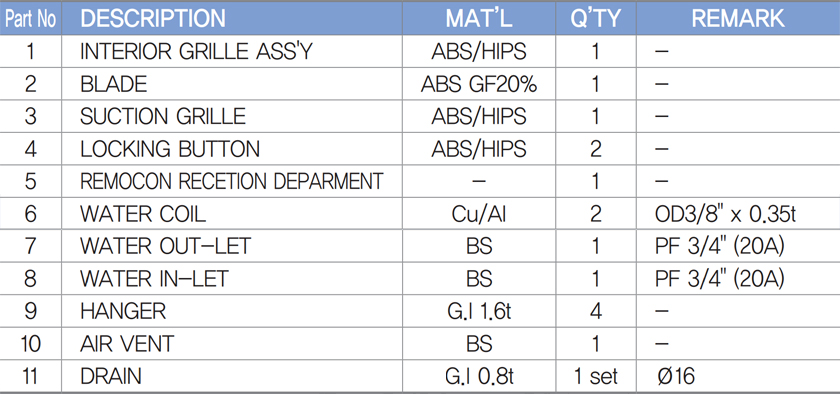Image resolution: width=840 pixels, height=394 pixels.
Task: Click the Q'TY column header
Action: click(x=596, y=18)
